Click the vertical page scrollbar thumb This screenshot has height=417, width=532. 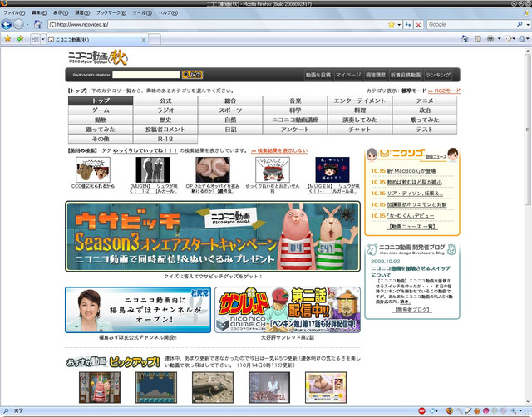point(528,129)
